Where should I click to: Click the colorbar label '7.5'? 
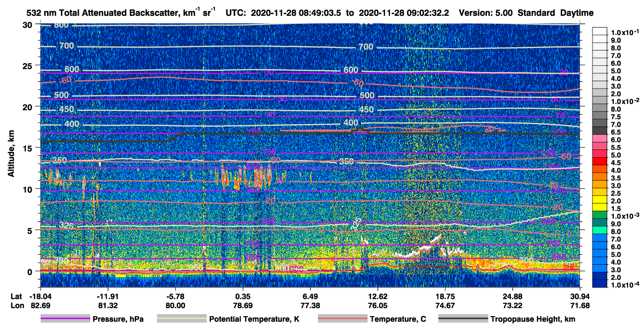(617, 117)
